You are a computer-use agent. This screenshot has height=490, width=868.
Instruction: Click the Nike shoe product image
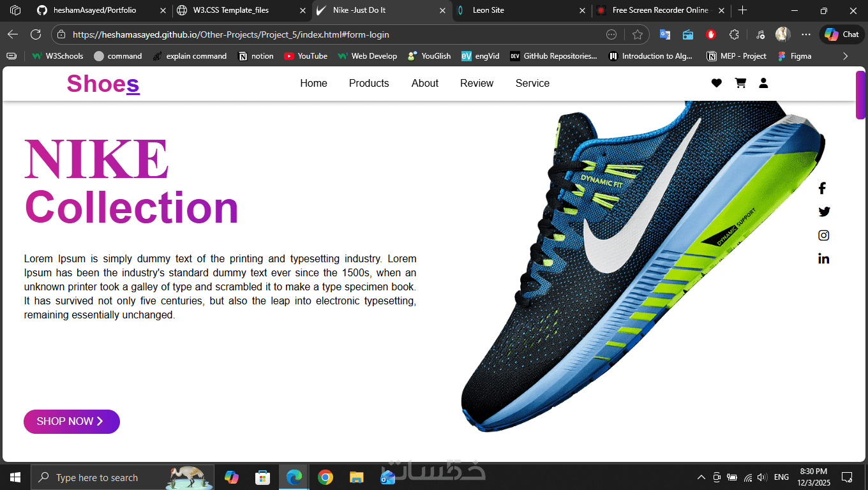(x=643, y=268)
